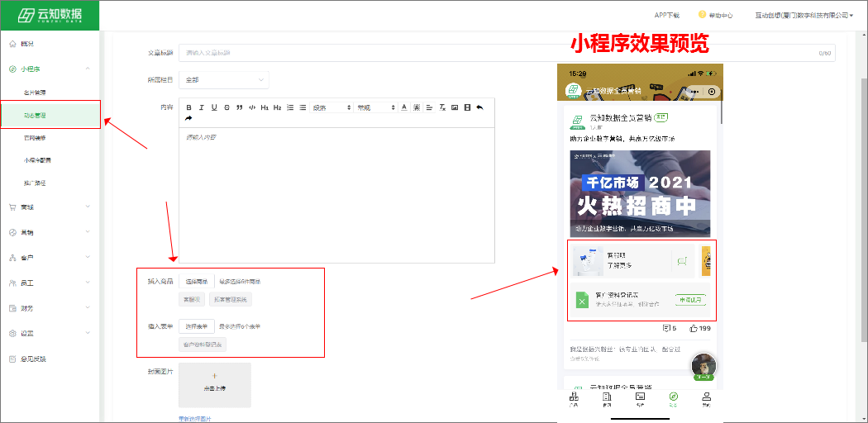868x423 pixels.
Task: Toggle bold formatting in the editor toolbar
Action: [188, 107]
